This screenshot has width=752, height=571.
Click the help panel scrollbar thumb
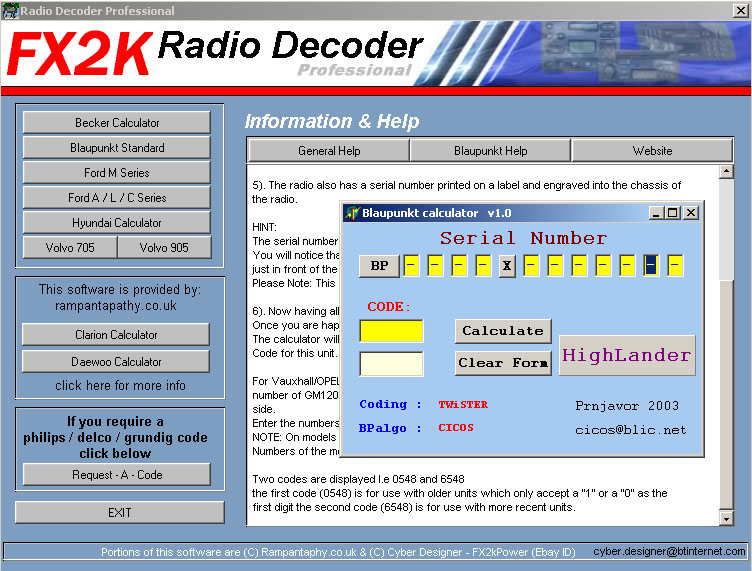pyautogui.click(x=726, y=394)
